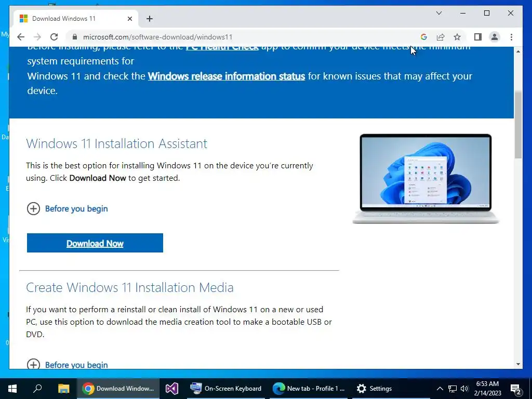
Task: Reload the Download Windows 11 page
Action: 54,37
